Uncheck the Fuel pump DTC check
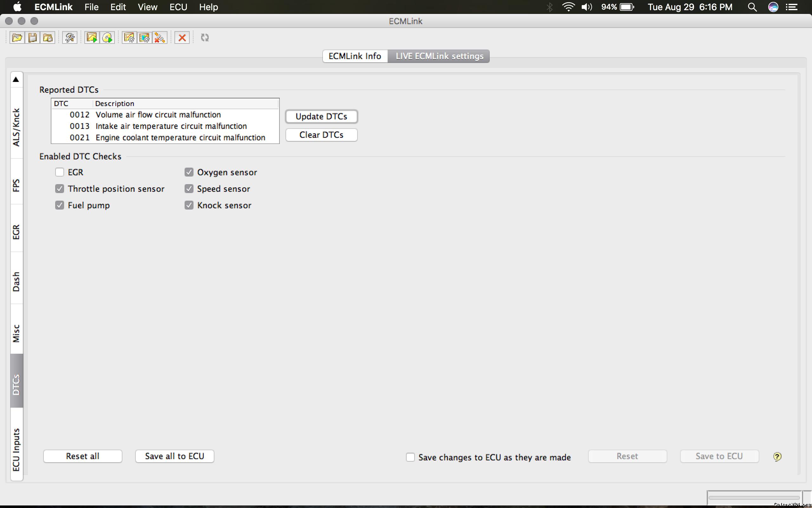 pos(59,205)
